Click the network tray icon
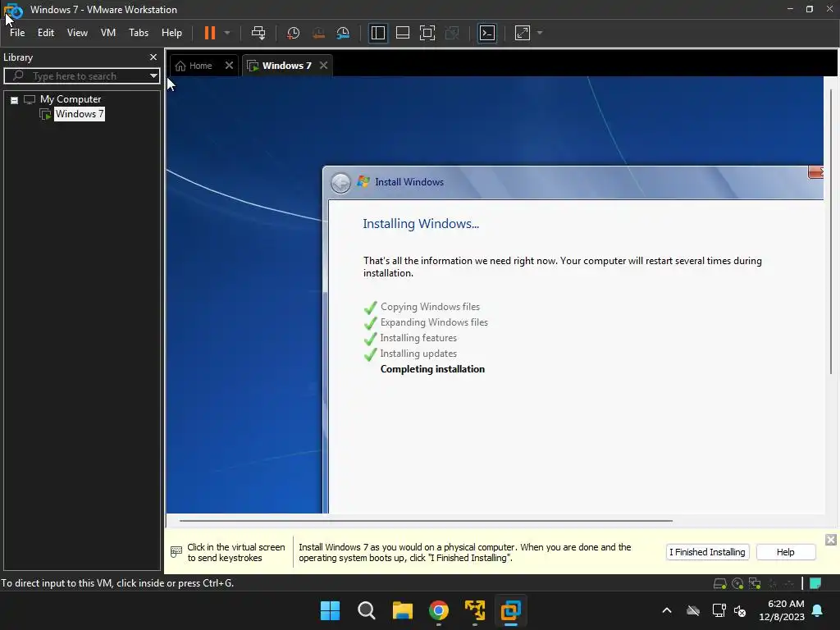The width and height of the screenshot is (840, 630). (x=719, y=610)
